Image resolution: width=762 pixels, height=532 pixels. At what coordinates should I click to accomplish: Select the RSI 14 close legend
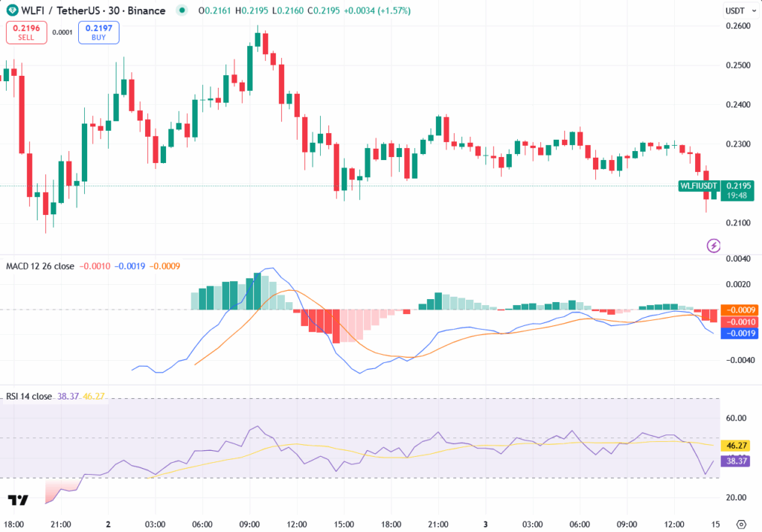[29, 397]
